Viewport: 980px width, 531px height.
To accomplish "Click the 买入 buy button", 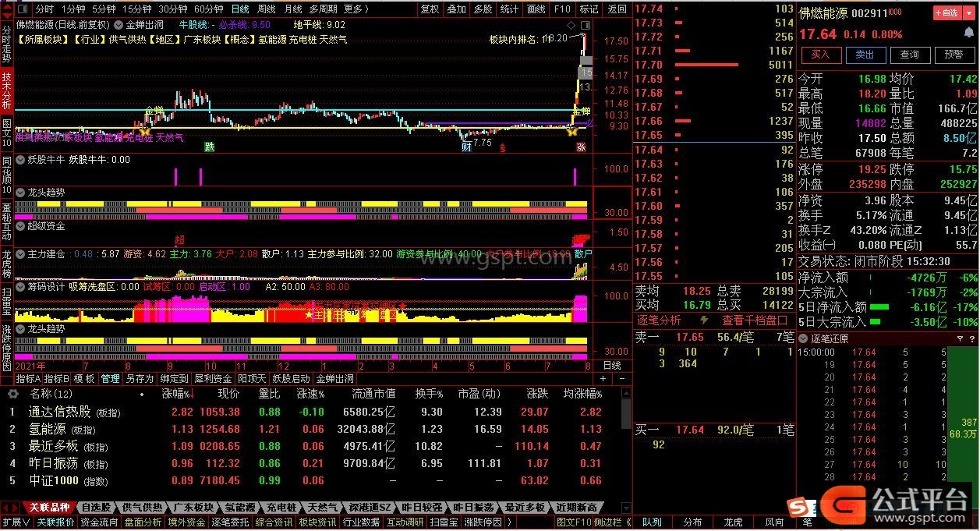I will (x=820, y=55).
